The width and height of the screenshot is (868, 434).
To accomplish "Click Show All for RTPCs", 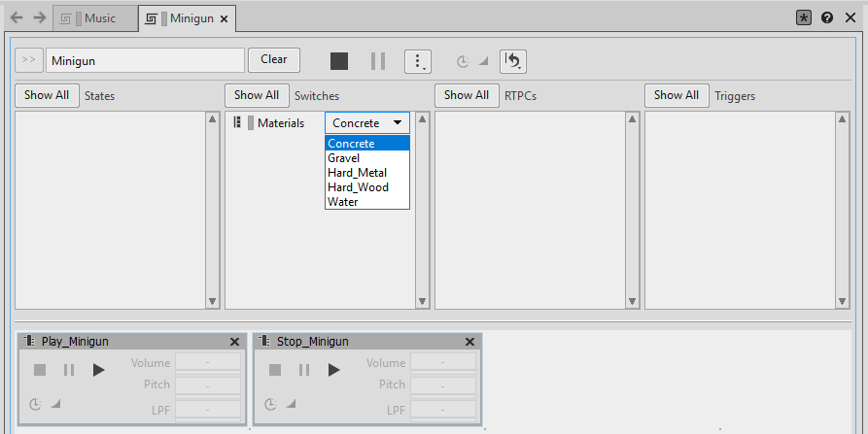I will point(467,95).
